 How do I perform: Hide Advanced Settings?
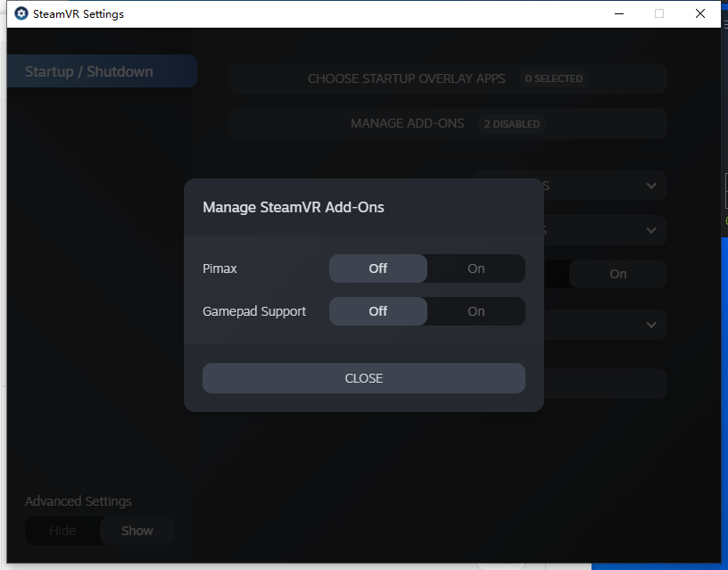point(62,531)
